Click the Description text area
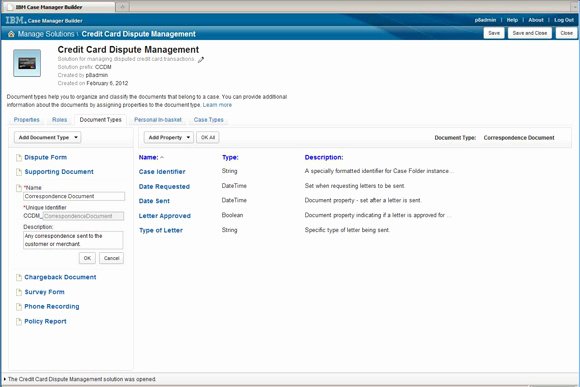The image size is (580, 387). pos(73,240)
